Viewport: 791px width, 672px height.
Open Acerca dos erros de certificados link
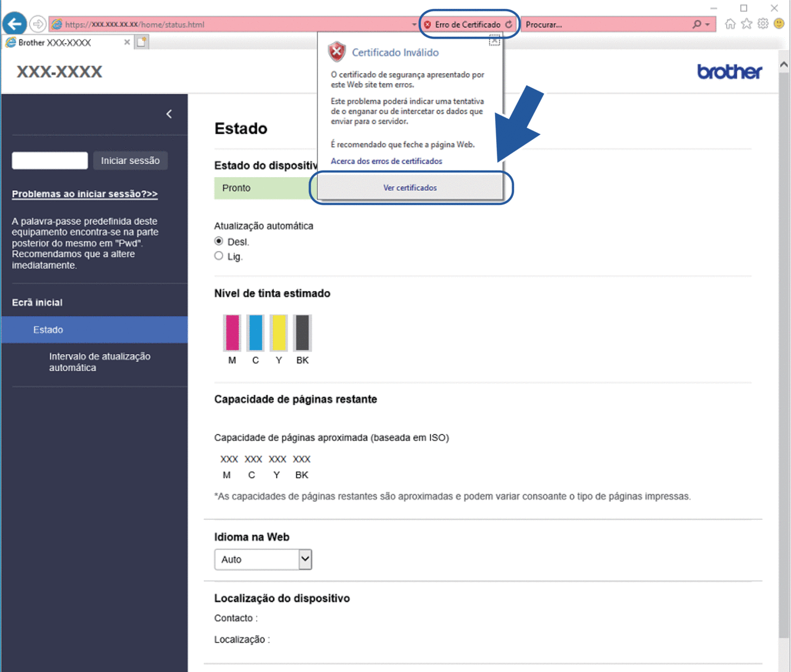386,161
